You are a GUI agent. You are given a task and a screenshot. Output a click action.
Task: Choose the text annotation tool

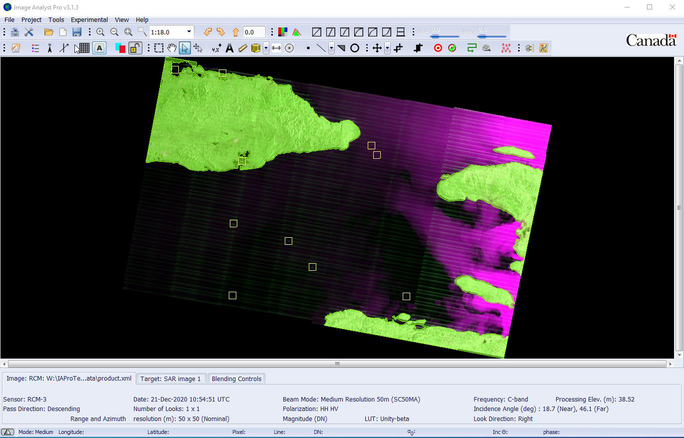tap(229, 48)
